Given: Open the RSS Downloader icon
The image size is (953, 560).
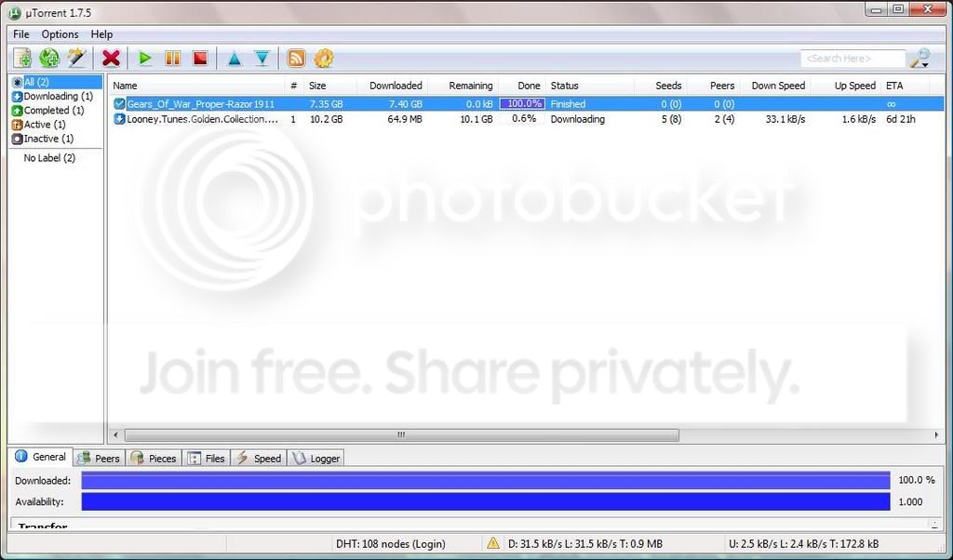Looking at the screenshot, I should pos(296,59).
